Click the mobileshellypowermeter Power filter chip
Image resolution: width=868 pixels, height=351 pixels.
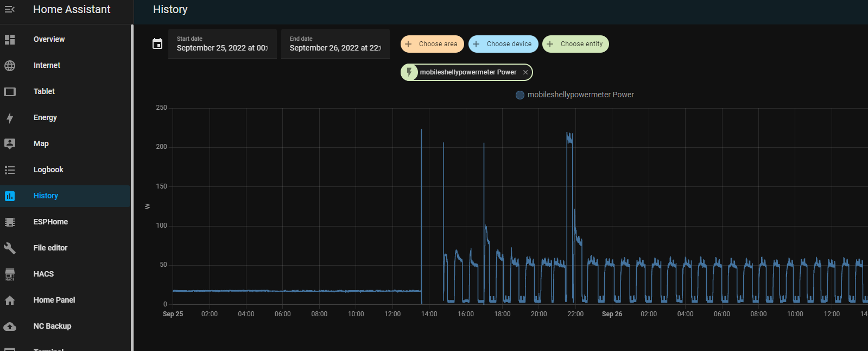click(x=466, y=72)
